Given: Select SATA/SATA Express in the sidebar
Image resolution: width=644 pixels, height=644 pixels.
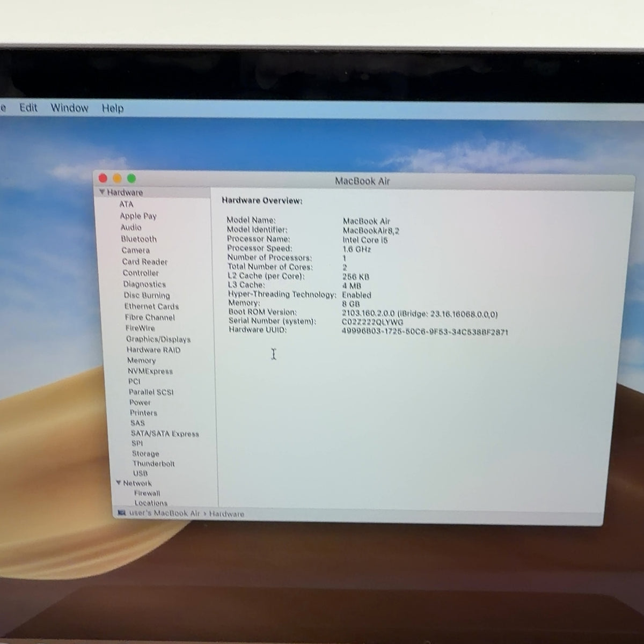Looking at the screenshot, I should tap(165, 434).
